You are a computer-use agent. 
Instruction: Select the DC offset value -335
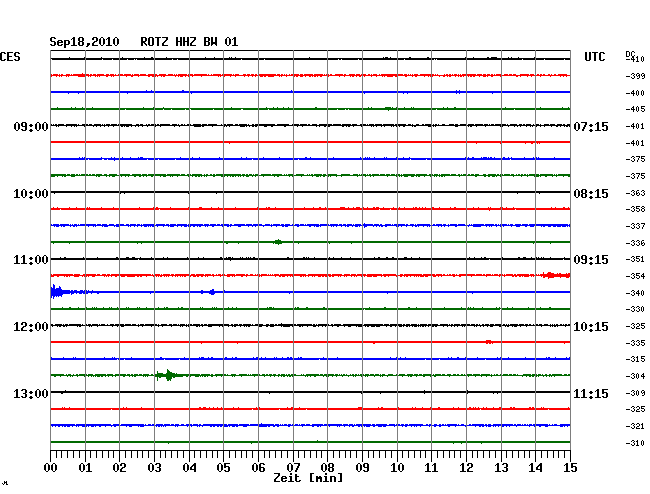pos(635,343)
